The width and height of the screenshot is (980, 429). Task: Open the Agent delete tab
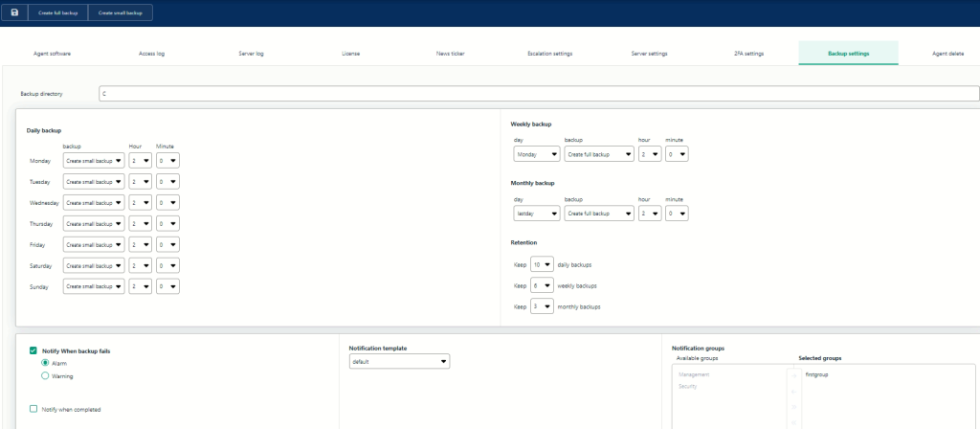947,54
